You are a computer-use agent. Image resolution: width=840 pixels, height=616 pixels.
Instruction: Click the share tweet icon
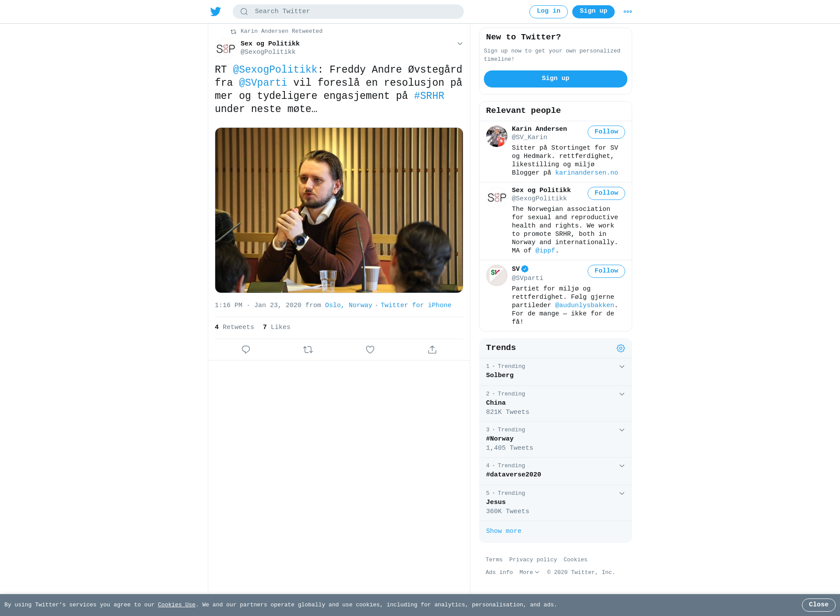click(x=432, y=350)
